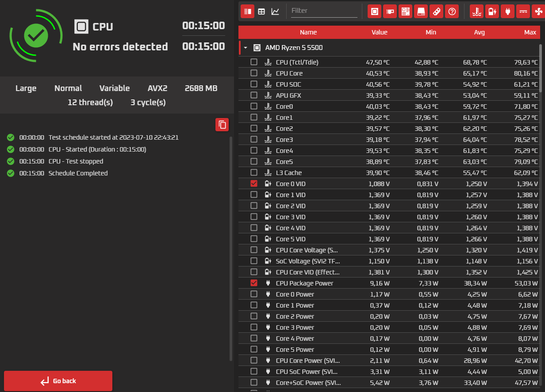545x392 pixels.
Task: Click the plug icon in the Core 5 Power row
Action: [x=268, y=349]
